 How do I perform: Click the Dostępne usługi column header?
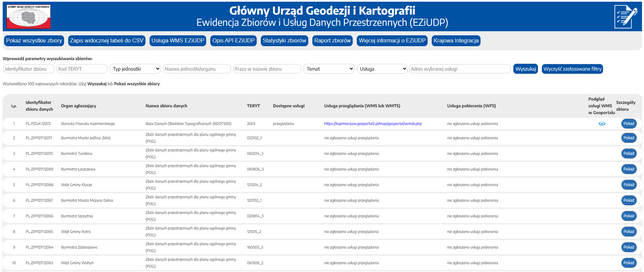point(289,106)
